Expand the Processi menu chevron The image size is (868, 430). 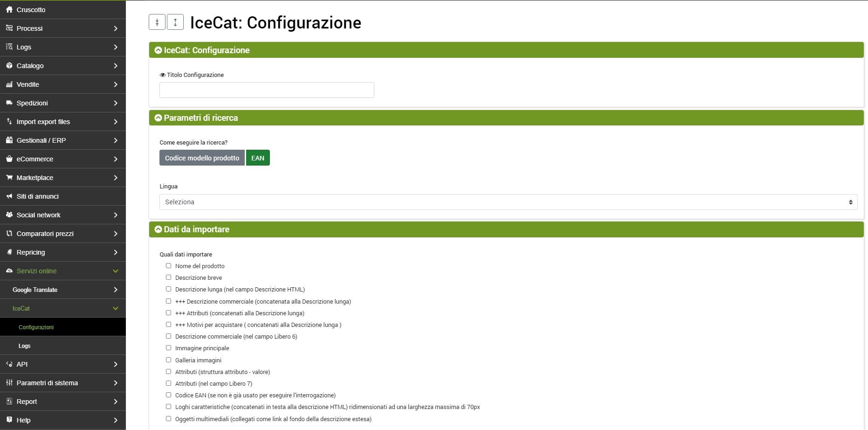116,28
